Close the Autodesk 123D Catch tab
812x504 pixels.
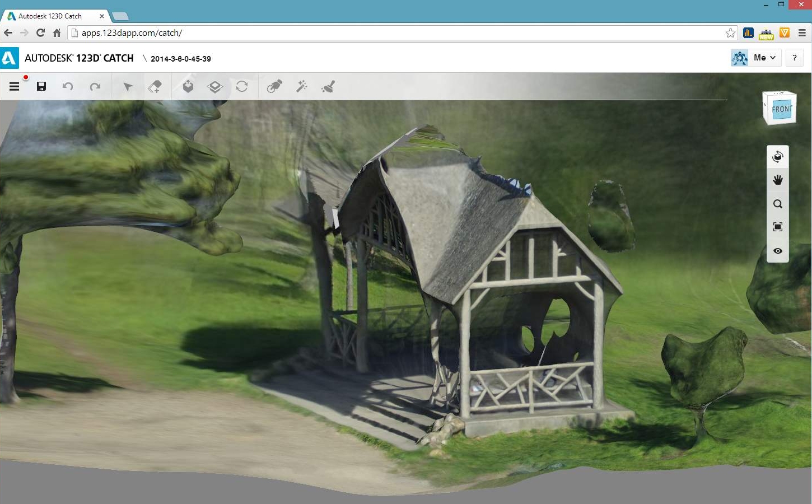click(101, 16)
